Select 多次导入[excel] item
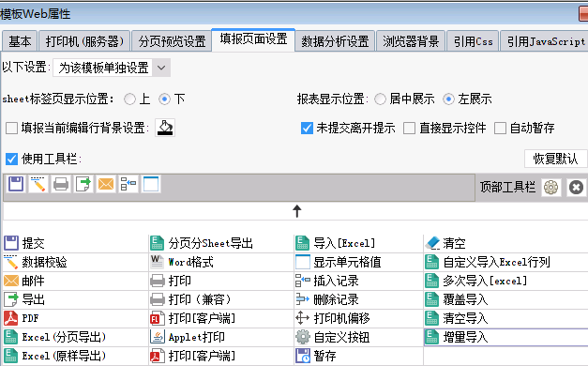588x366 pixels. coord(505,281)
